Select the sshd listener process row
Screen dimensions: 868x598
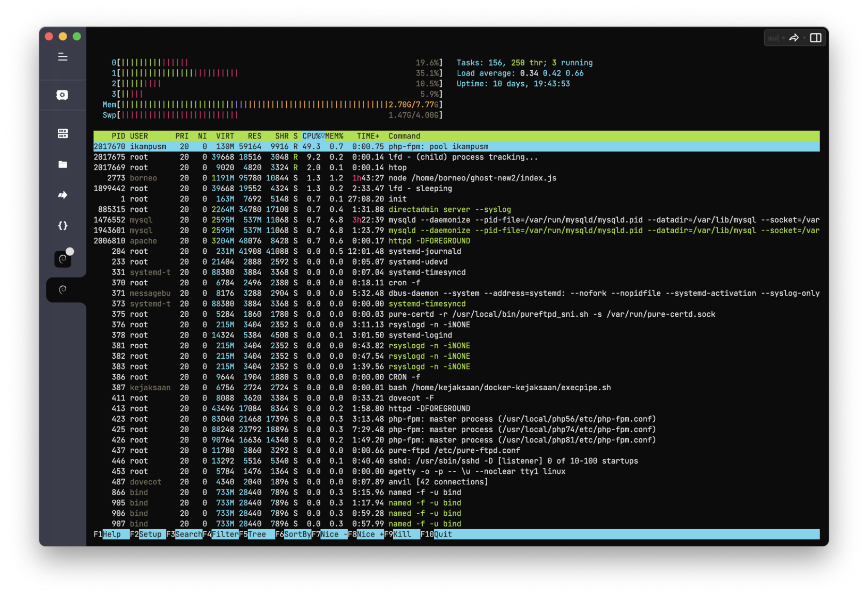(456, 461)
